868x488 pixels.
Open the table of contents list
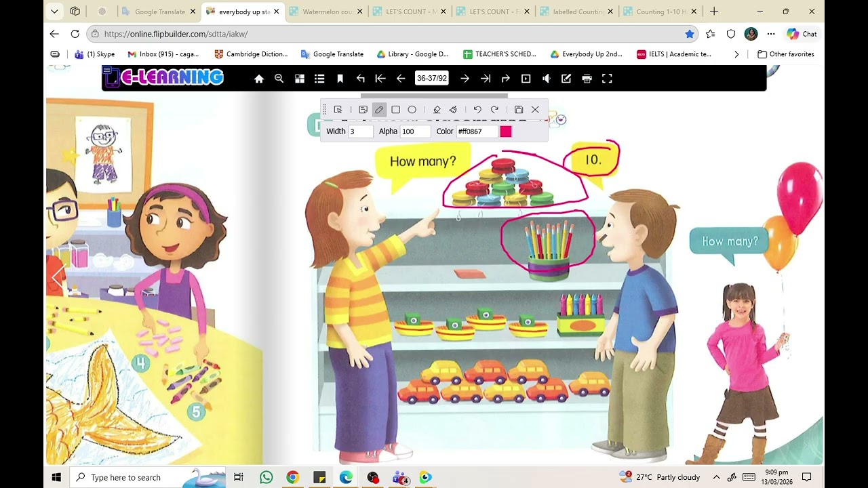[x=319, y=79]
